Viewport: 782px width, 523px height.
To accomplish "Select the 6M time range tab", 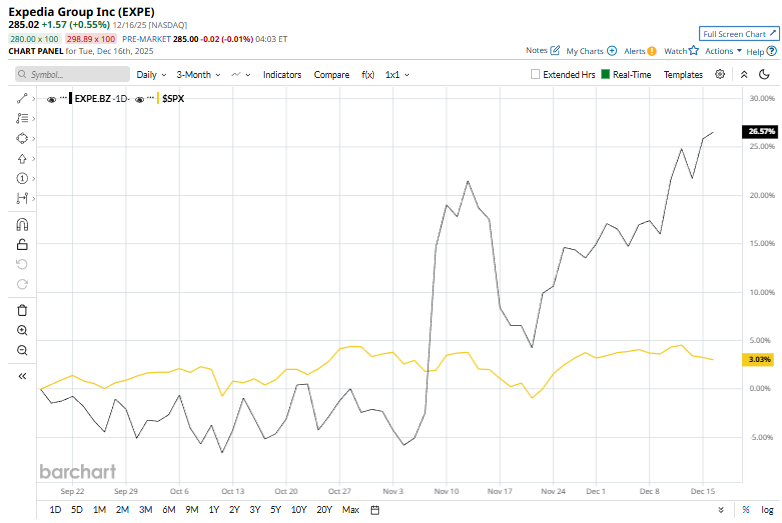I will (x=169, y=510).
